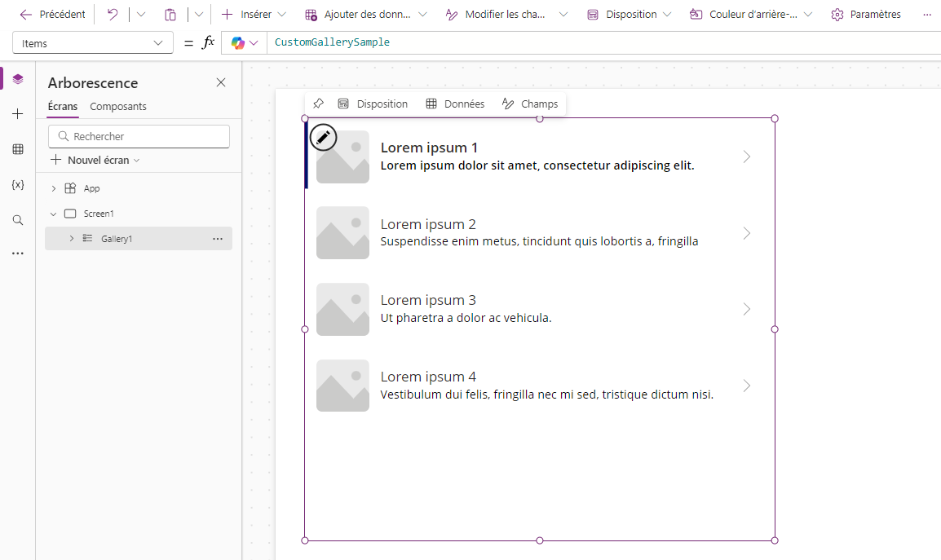Viewport: 941px width, 560px height.
Task: Open the Tree view layers icon
Action: pyautogui.click(x=17, y=79)
